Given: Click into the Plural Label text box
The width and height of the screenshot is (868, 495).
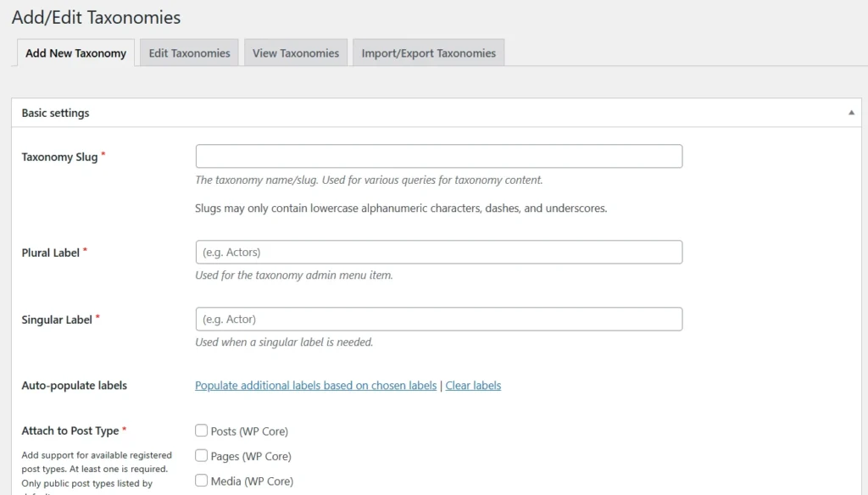Looking at the screenshot, I should (x=438, y=252).
